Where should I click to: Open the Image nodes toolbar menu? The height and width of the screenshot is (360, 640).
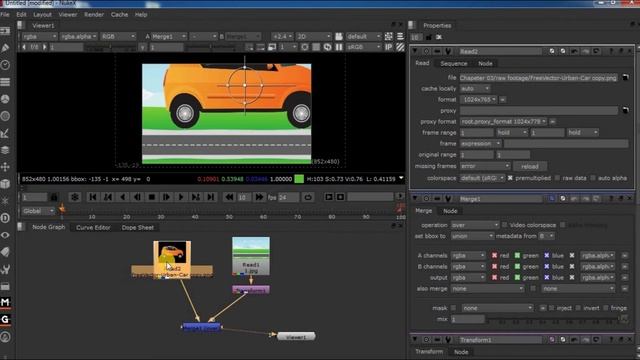pos(5,31)
